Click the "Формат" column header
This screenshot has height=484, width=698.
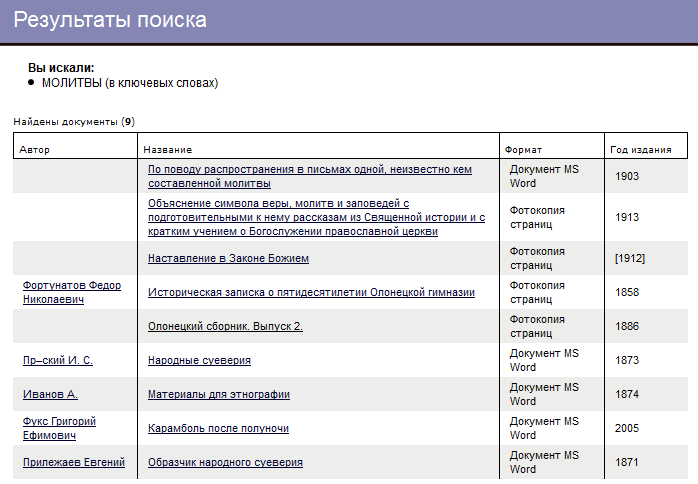[523, 150]
